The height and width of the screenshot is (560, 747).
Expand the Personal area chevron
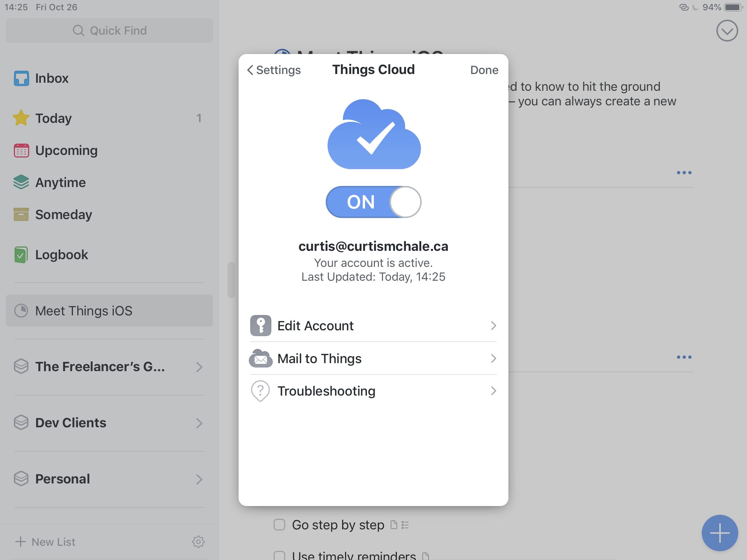pos(199,479)
